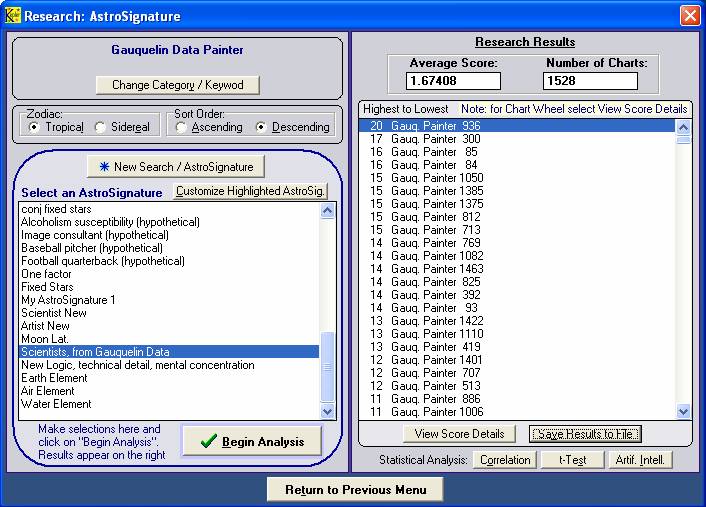Screen dimensions: 706x507
Task: Run the Correlation statistical analysis
Action: tap(505, 460)
